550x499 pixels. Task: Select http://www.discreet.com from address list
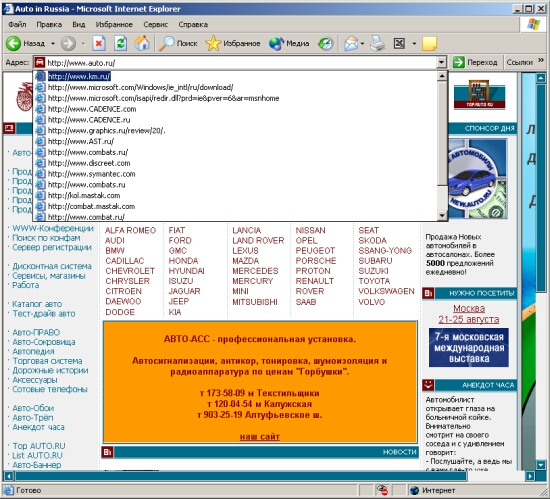coord(236,163)
